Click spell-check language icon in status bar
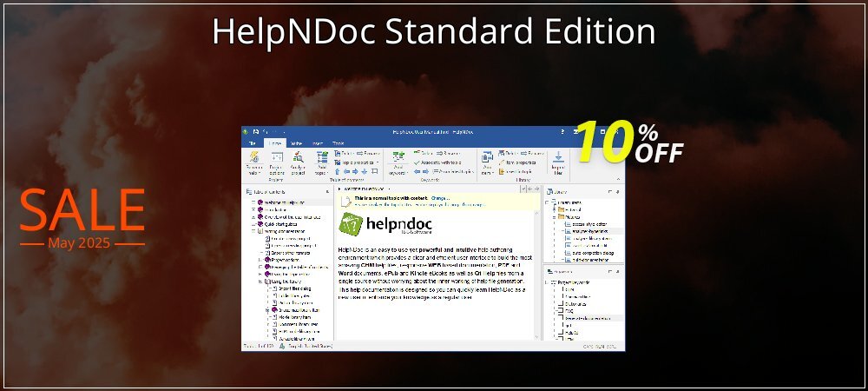868x391 pixels. click(282, 346)
